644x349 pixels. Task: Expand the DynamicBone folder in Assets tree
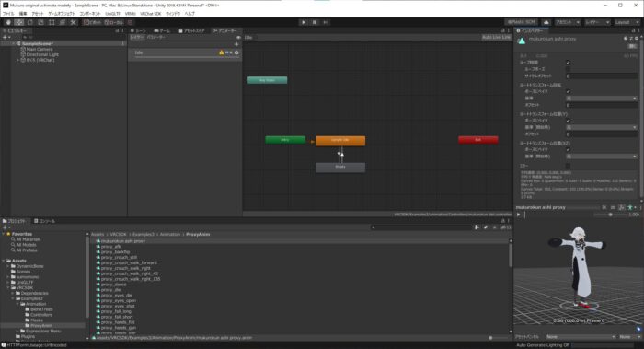click(8, 266)
